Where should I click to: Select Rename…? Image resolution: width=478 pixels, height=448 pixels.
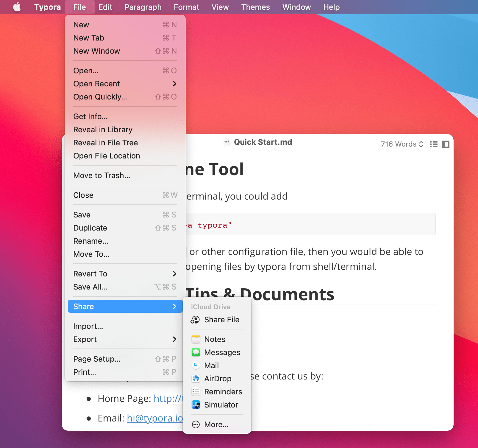coord(125,241)
